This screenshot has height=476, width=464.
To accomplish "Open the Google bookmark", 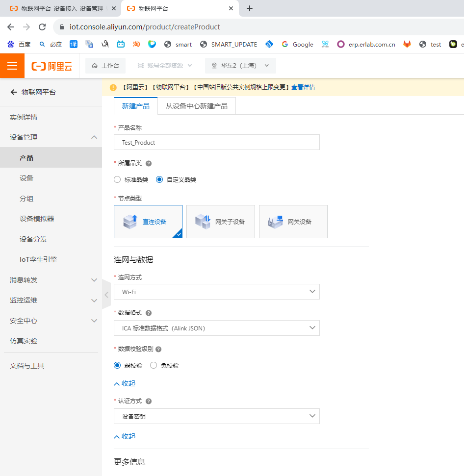I will coord(298,44).
